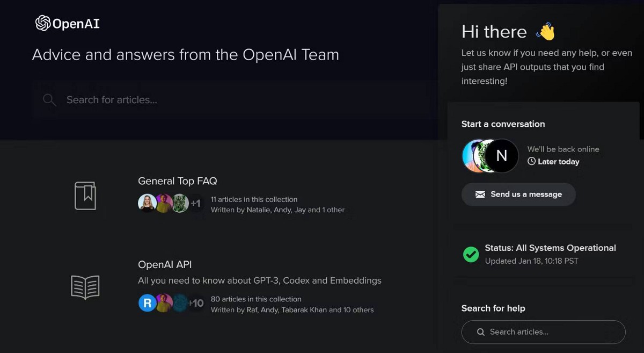Click the +1 authors badge in General Top FAQ
This screenshot has width=644, height=353.
pyautogui.click(x=195, y=203)
